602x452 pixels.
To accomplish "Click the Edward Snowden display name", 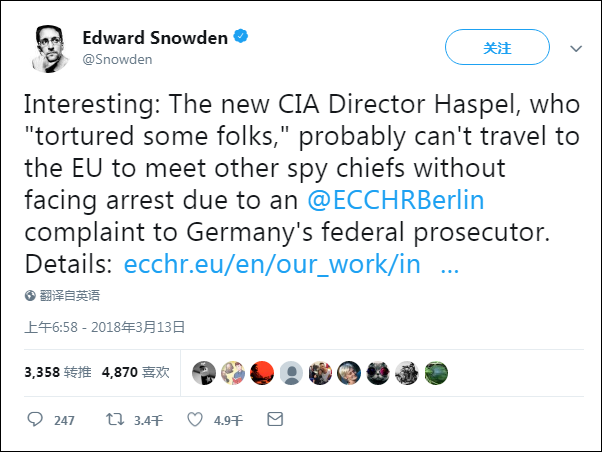I will click(155, 38).
